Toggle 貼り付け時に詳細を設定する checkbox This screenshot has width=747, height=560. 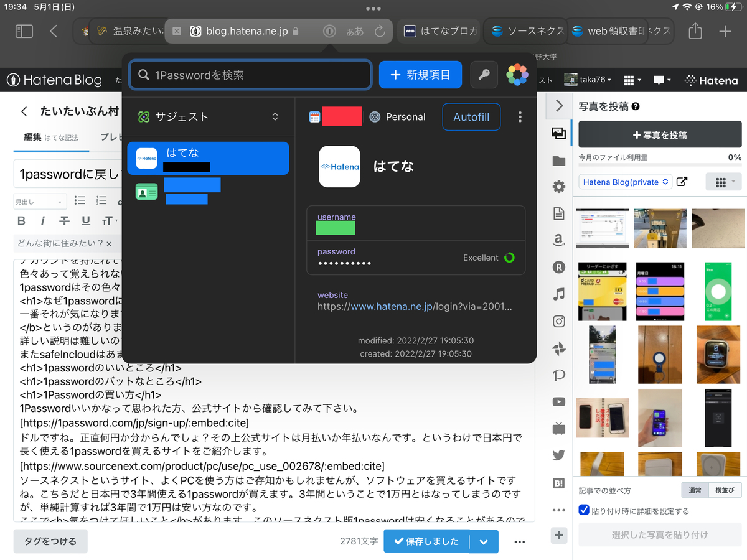(x=584, y=510)
